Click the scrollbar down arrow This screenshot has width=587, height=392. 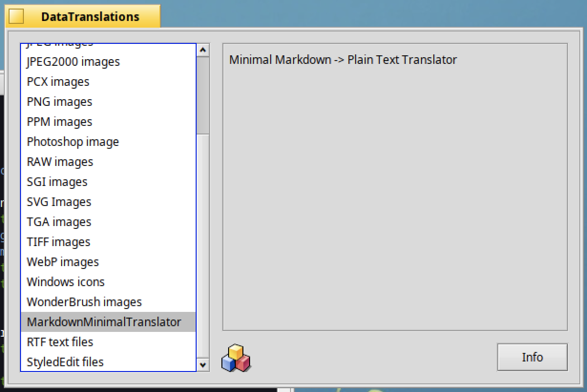click(203, 365)
